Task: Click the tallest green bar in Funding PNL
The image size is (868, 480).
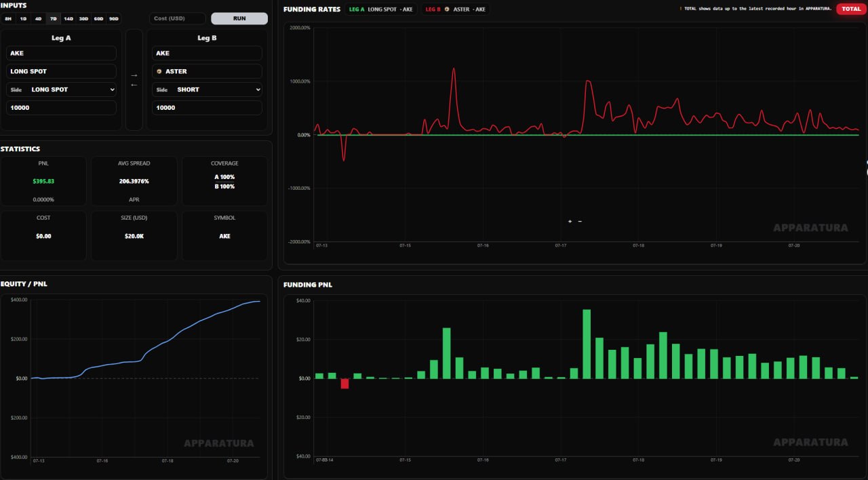Action: [x=587, y=344]
